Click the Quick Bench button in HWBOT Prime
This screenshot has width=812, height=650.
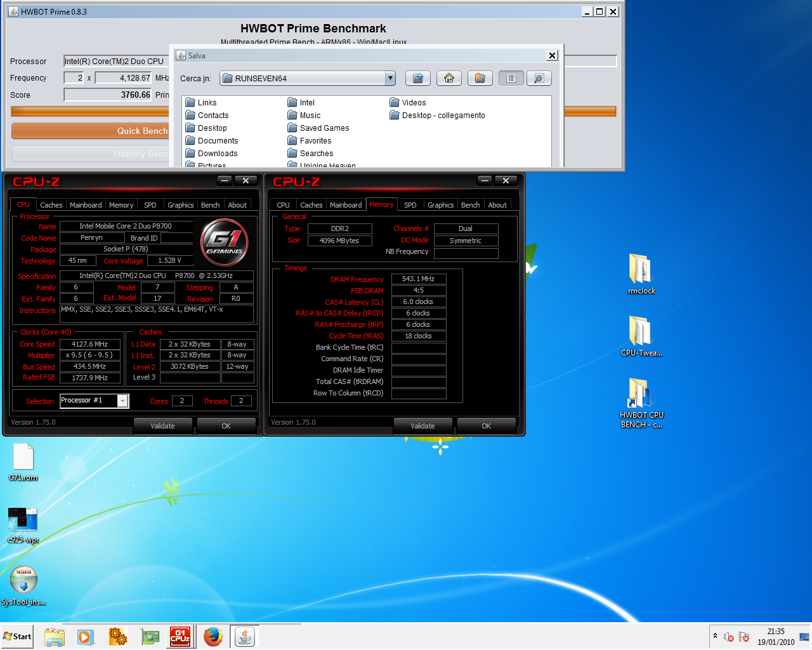[x=90, y=131]
